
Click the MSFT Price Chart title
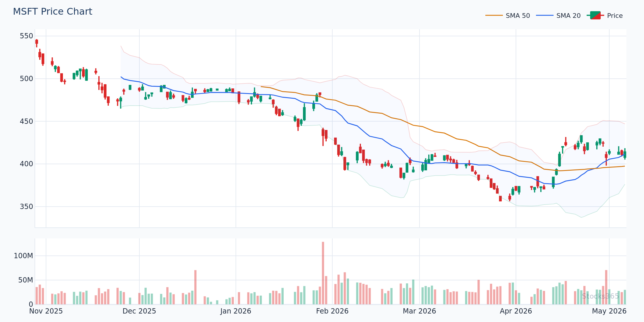53,12
